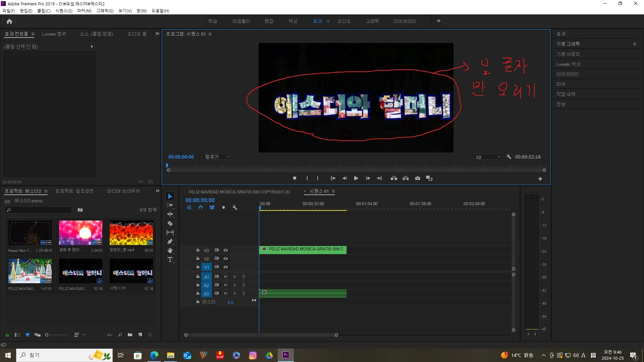
Task: Switch to the 미디어 브라우저 tab
Action: [123, 191]
